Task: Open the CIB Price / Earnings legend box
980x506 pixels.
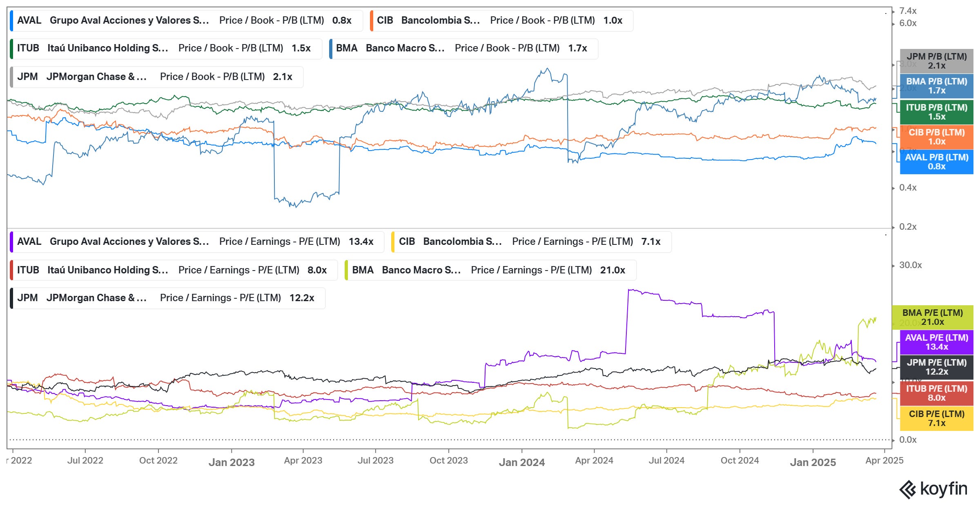Action: [x=532, y=242]
